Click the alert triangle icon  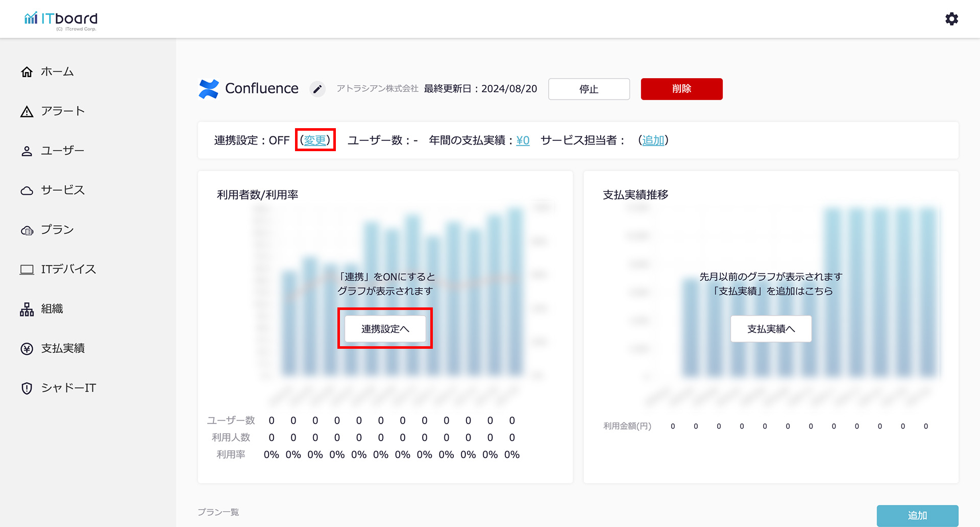click(x=27, y=112)
